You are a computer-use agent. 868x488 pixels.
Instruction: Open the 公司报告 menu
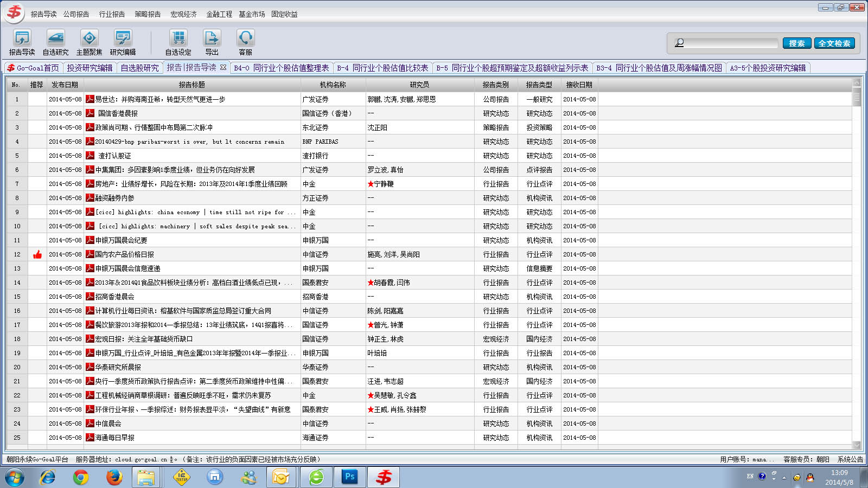coord(76,14)
